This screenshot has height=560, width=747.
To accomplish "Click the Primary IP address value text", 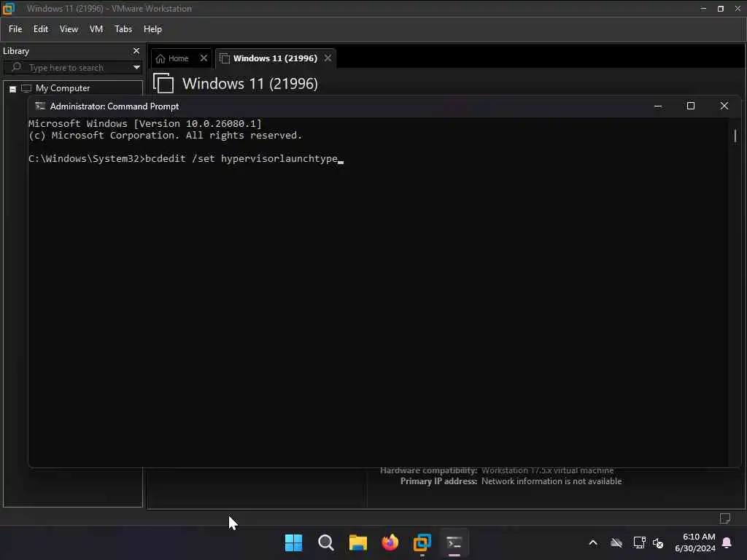I will point(551,481).
